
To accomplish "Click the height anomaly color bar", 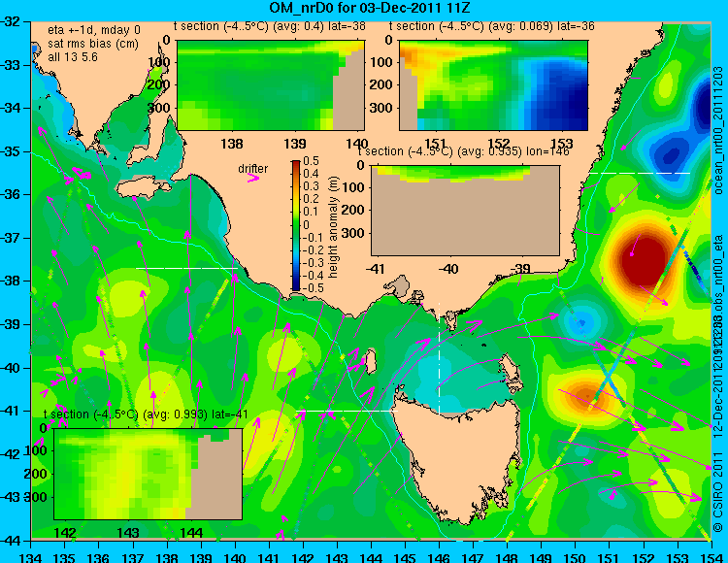I will [x=296, y=225].
